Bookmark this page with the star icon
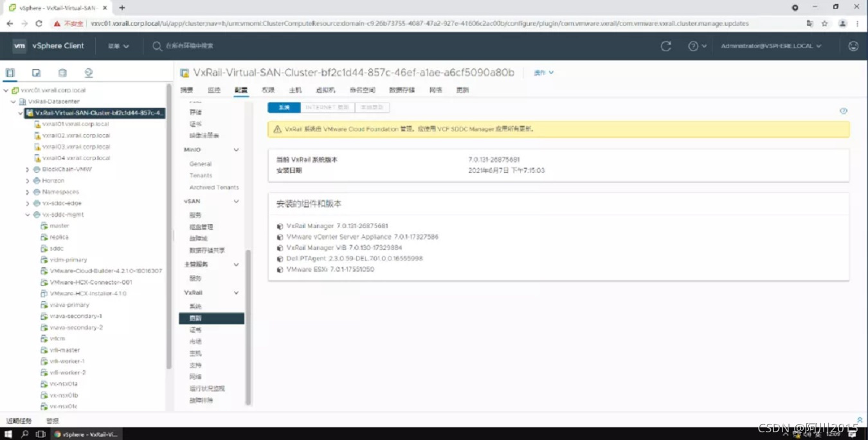This screenshot has height=440, width=868. pyautogui.click(x=825, y=24)
